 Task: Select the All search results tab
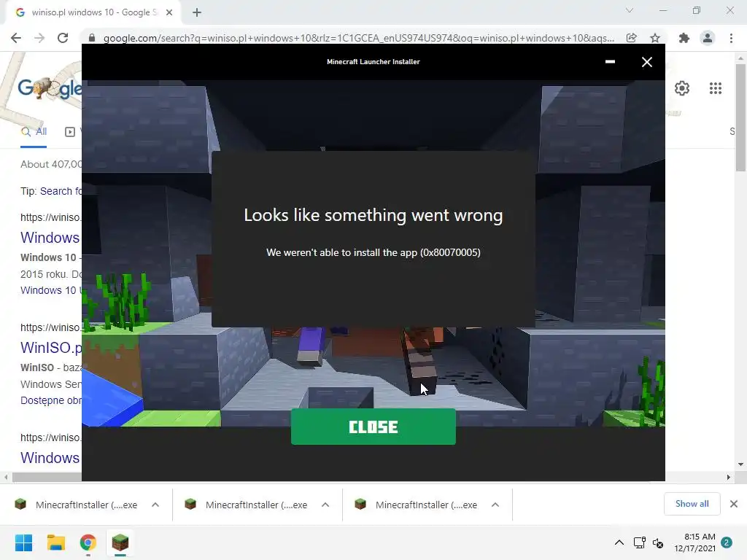click(34, 132)
